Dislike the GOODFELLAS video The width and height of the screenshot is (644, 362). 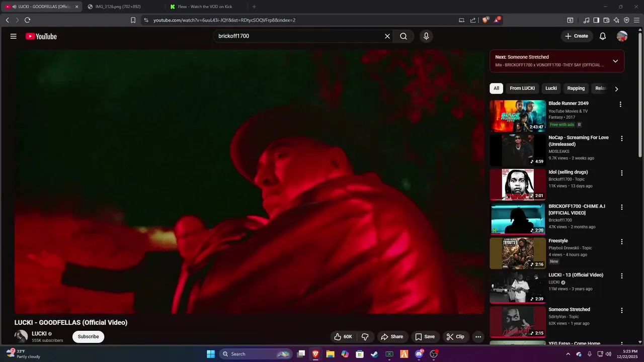366,337
